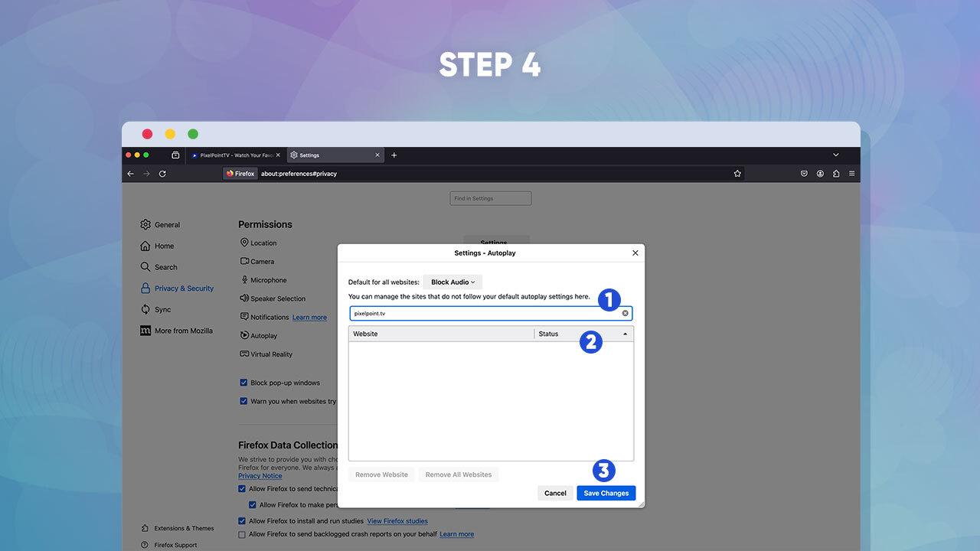Open the Home settings category
Viewport: 980px width, 551px height.
[x=157, y=246]
